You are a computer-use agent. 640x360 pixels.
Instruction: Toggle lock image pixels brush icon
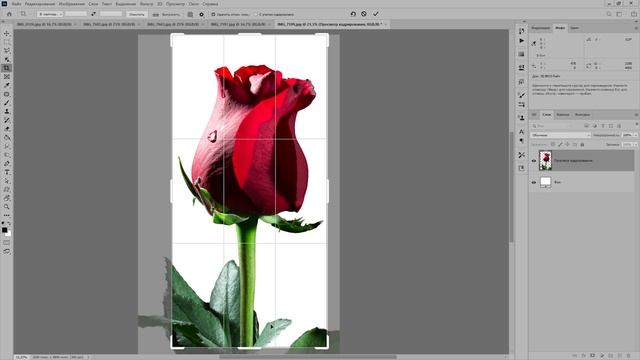pos(560,144)
